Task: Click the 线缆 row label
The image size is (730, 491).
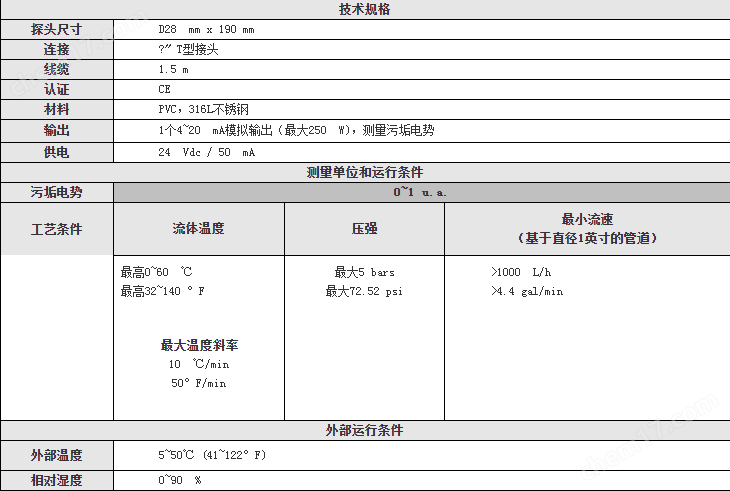Action: (56, 69)
